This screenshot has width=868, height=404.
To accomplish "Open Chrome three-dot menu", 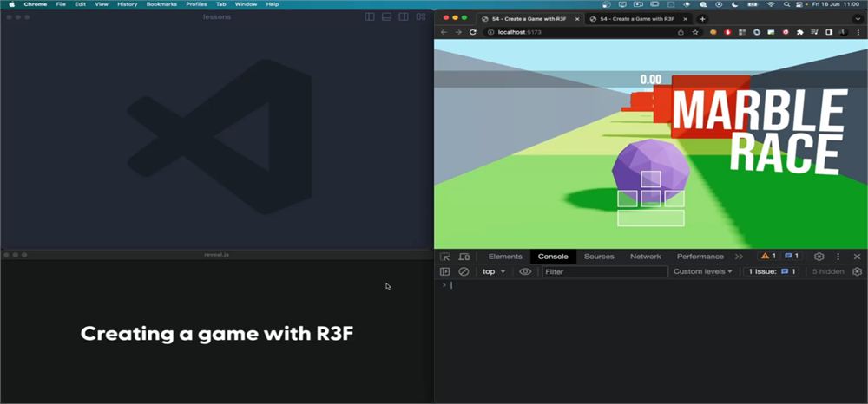I will click(858, 32).
